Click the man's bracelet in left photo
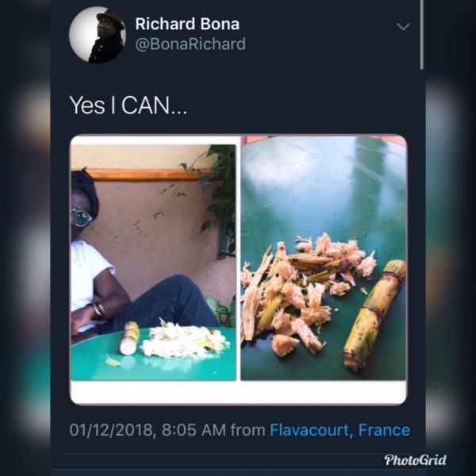 coord(97,309)
